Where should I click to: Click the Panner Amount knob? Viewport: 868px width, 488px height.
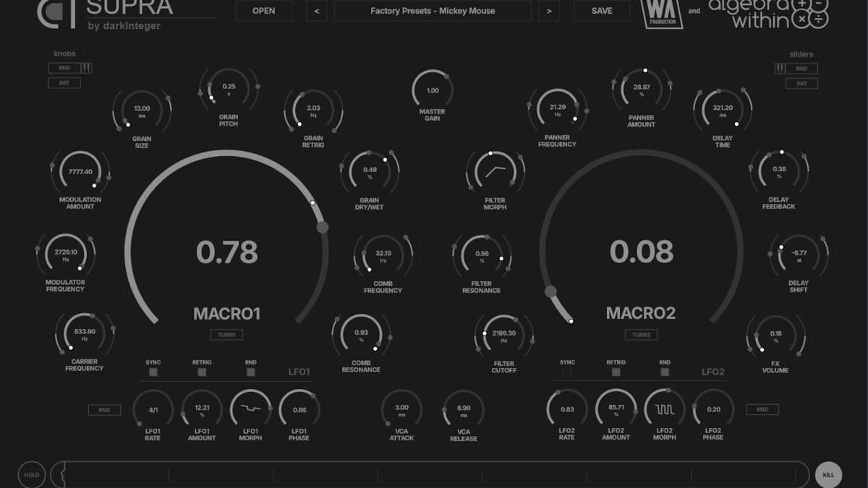[x=642, y=90]
